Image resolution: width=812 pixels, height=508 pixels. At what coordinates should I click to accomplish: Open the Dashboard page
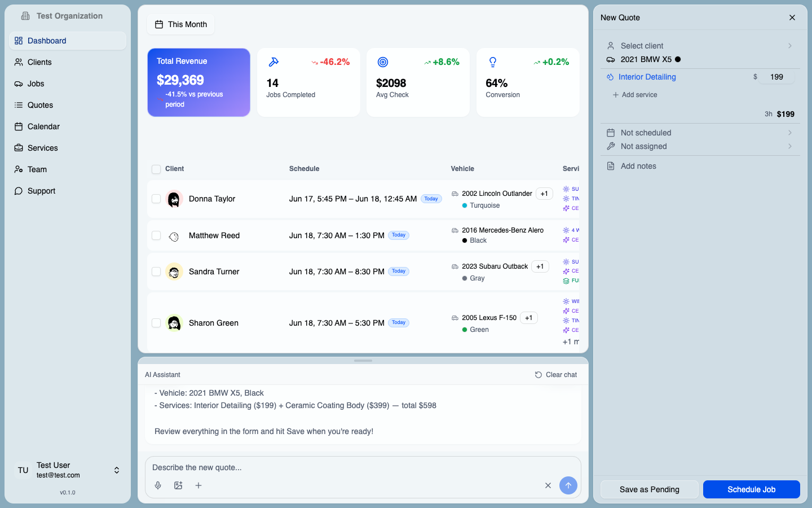tap(68, 41)
